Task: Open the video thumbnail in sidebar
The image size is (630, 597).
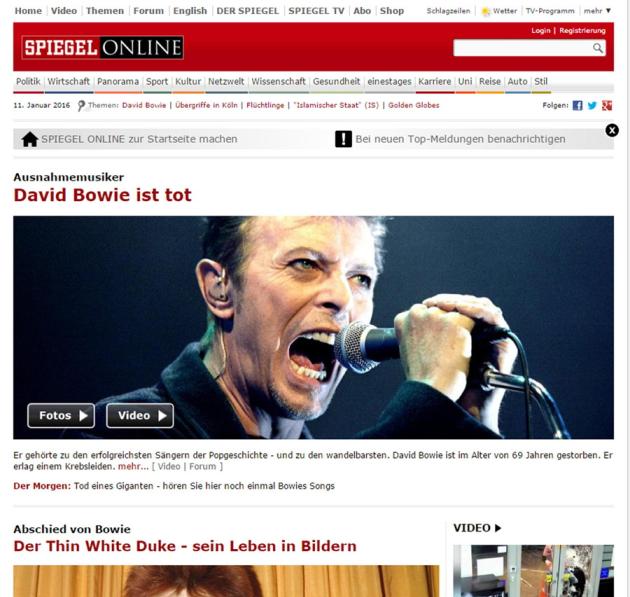Action: coord(533,570)
